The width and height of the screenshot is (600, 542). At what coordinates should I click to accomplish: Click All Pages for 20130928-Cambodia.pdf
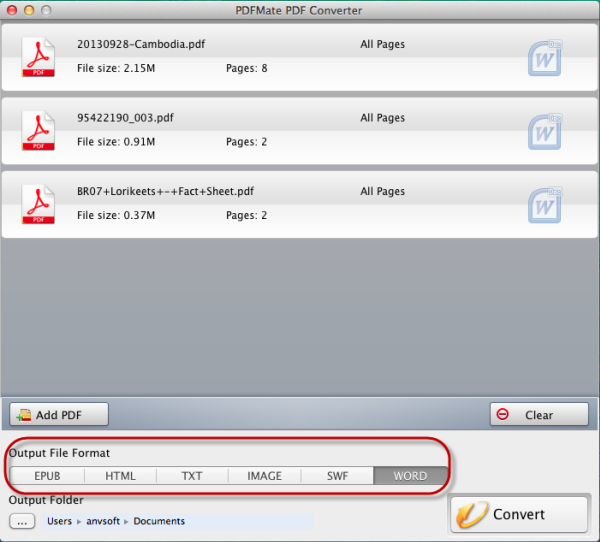point(382,44)
